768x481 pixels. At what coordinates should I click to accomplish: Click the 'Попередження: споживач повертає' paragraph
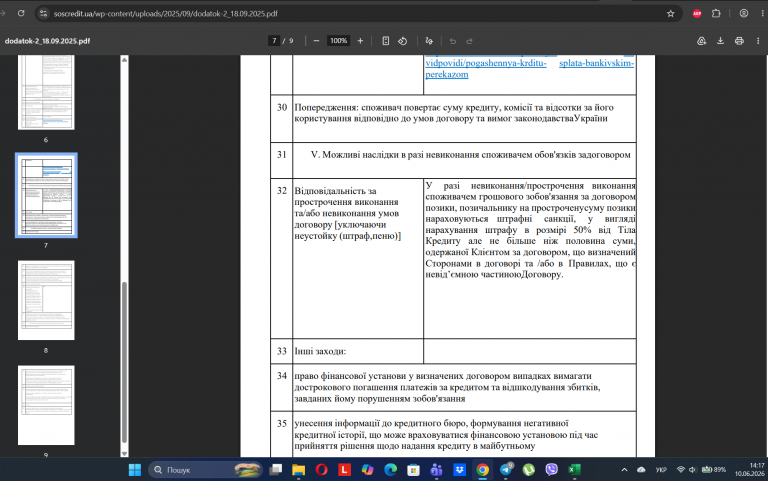click(454, 113)
